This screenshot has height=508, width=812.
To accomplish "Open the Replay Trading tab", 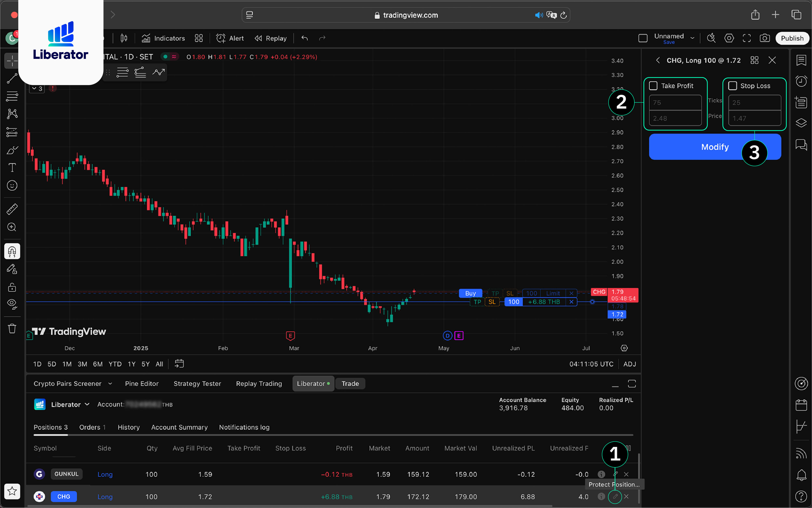I will [x=259, y=384].
